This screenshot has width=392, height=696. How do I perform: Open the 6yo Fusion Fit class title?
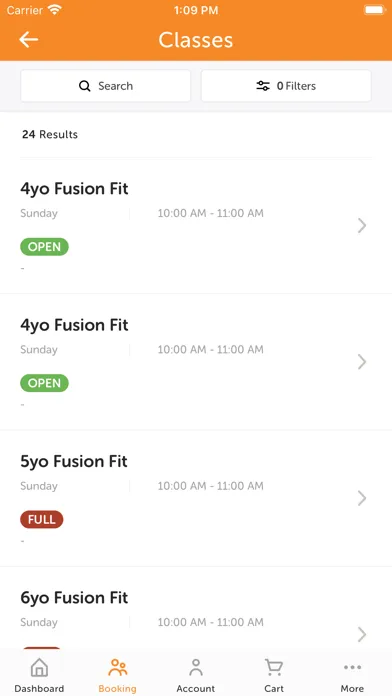click(74, 598)
